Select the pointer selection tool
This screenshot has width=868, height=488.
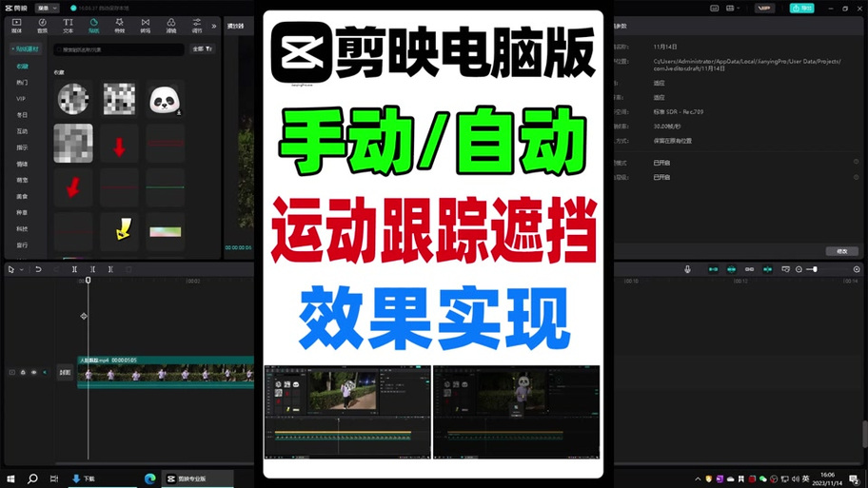10,269
